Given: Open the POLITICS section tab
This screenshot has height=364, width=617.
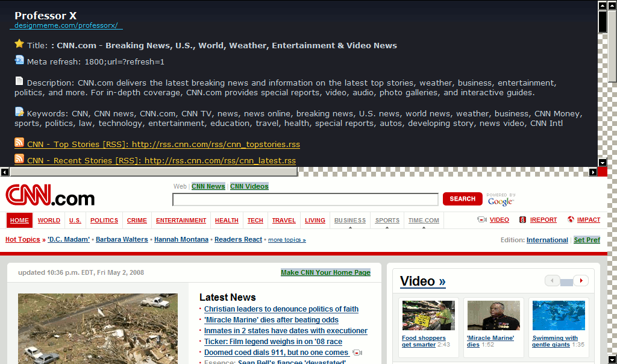Looking at the screenshot, I should tap(104, 221).
